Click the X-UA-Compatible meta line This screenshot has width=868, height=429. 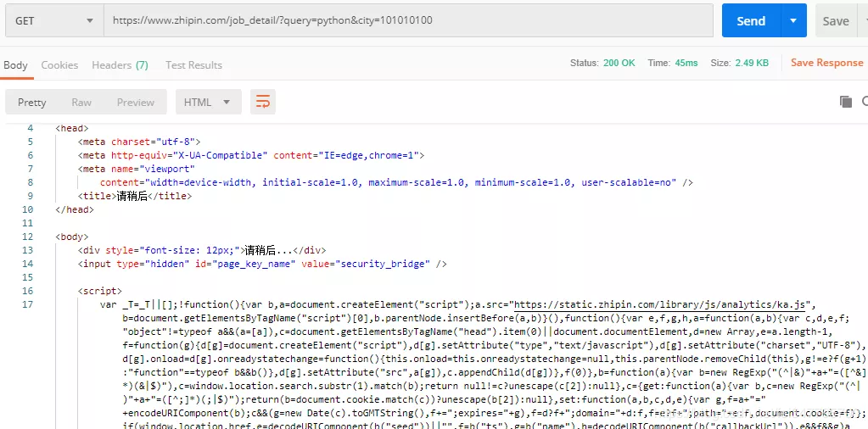[x=251, y=155]
